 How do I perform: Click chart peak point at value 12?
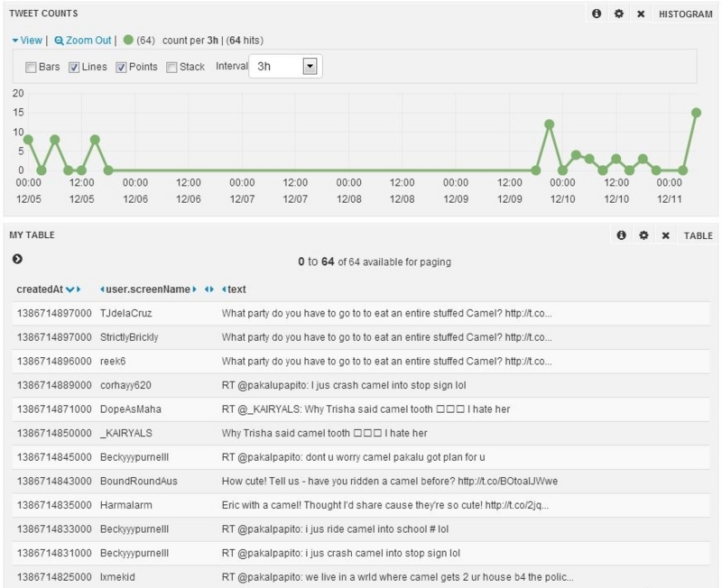tap(549, 124)
